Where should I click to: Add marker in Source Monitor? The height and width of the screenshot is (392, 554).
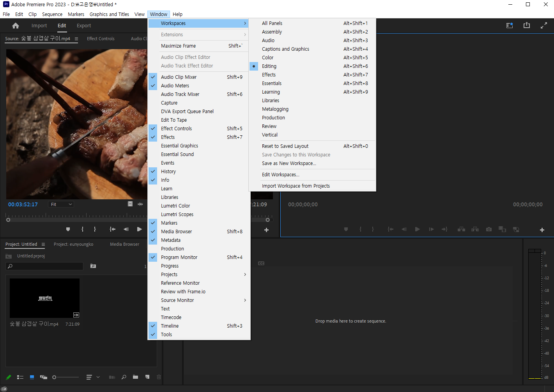coord(68,229)
